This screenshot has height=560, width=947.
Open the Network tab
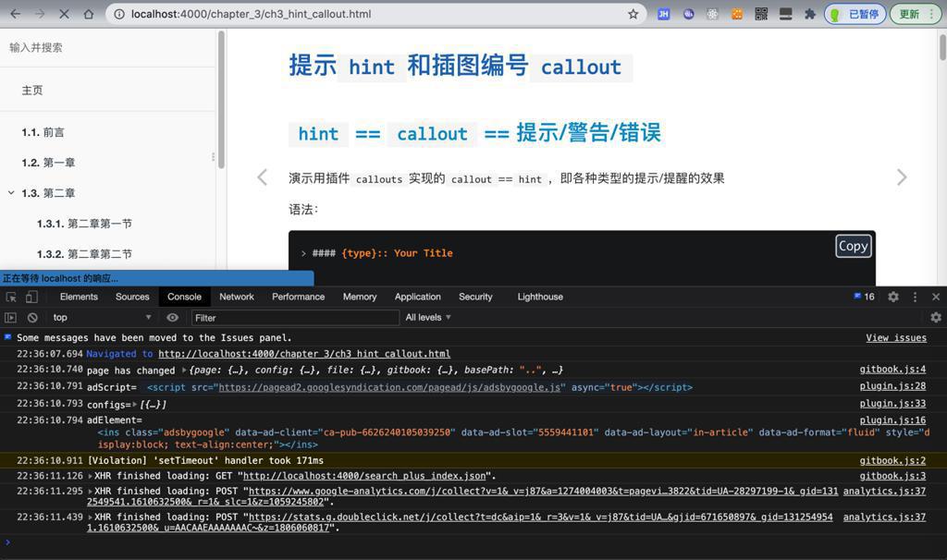coord(237,297)
